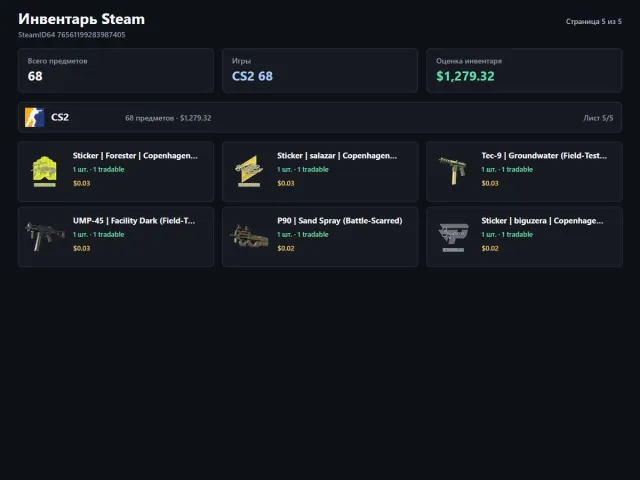
Task: Select the Tec-9 | Groundwater item title
Action: [544, 156]
